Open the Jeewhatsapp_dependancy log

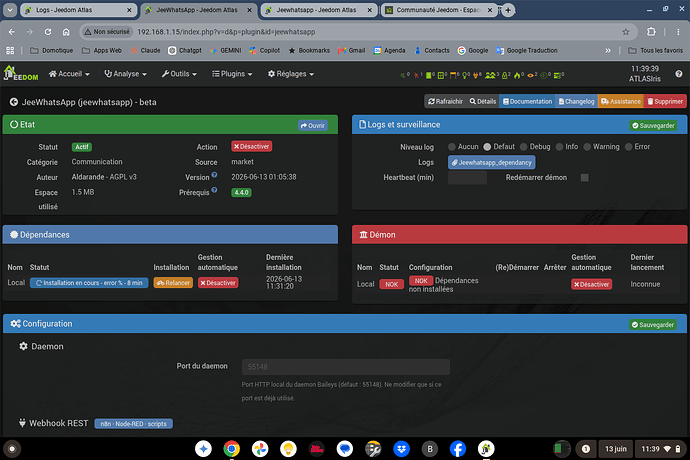[x=492, y=162]
